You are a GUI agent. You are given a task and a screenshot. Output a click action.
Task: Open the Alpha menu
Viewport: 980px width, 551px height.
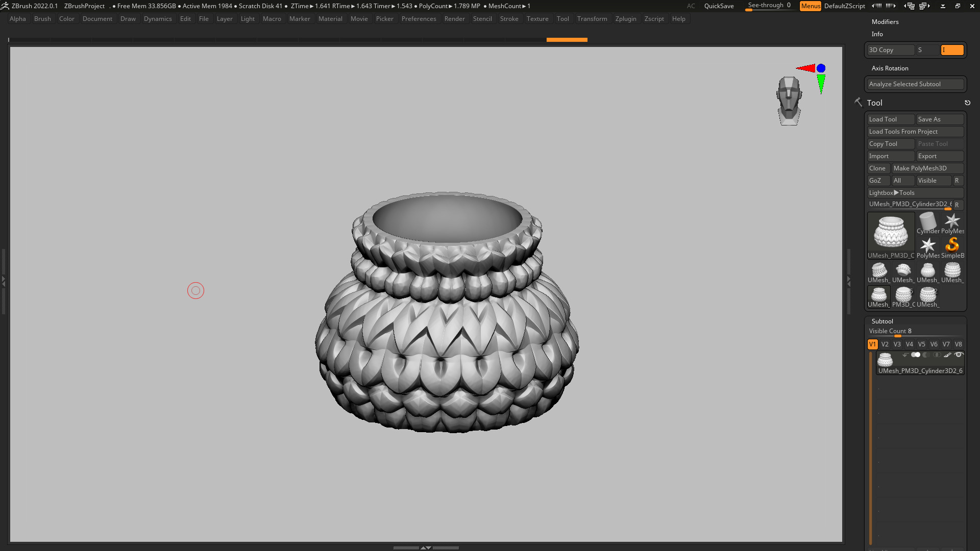(17, 19)
